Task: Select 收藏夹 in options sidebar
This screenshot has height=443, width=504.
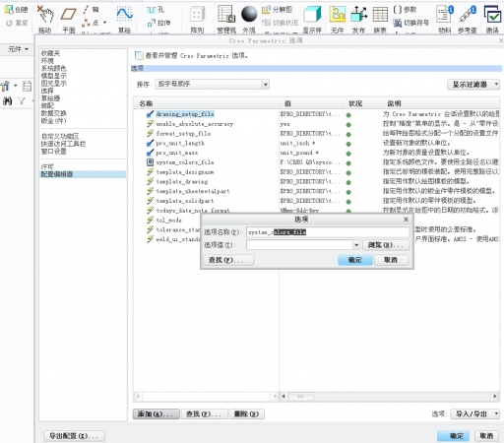Action: click(50, 53)
